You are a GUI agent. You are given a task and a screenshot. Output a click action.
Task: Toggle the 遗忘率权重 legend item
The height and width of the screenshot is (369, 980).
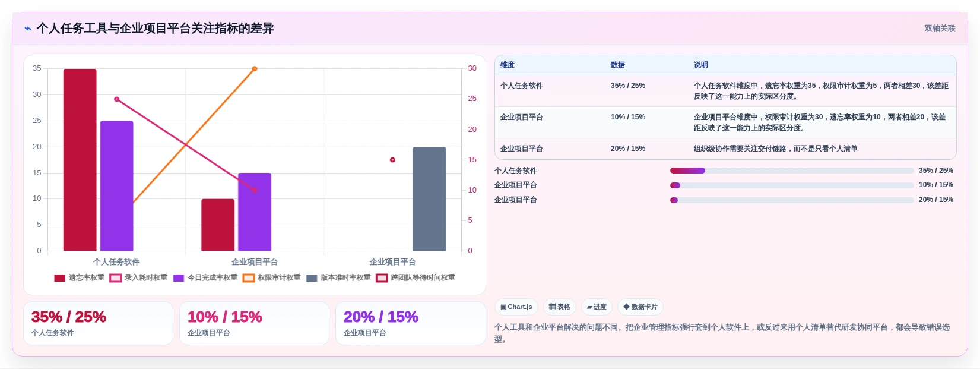point(79,277)
